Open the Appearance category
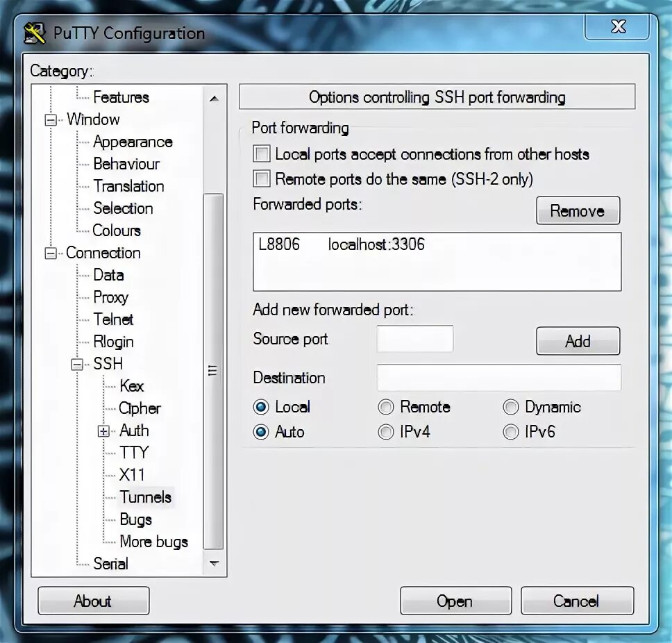The image size is (672, 643). (133, 142)
